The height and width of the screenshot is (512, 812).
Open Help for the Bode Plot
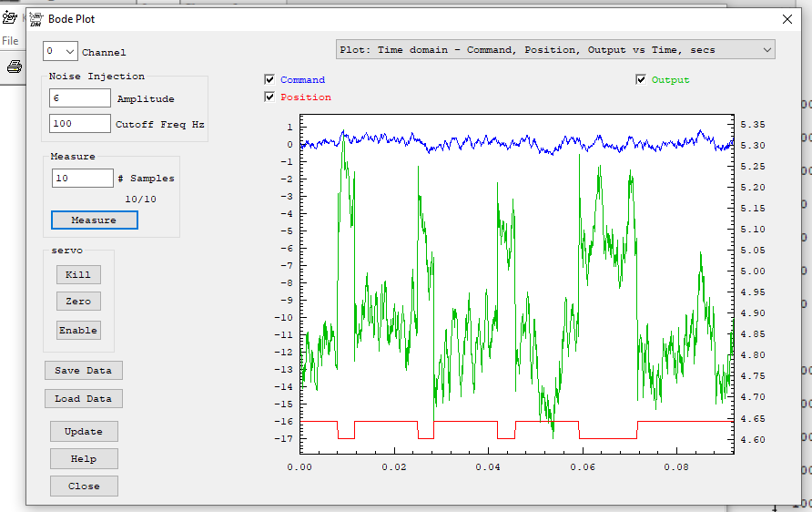[84, 459]
